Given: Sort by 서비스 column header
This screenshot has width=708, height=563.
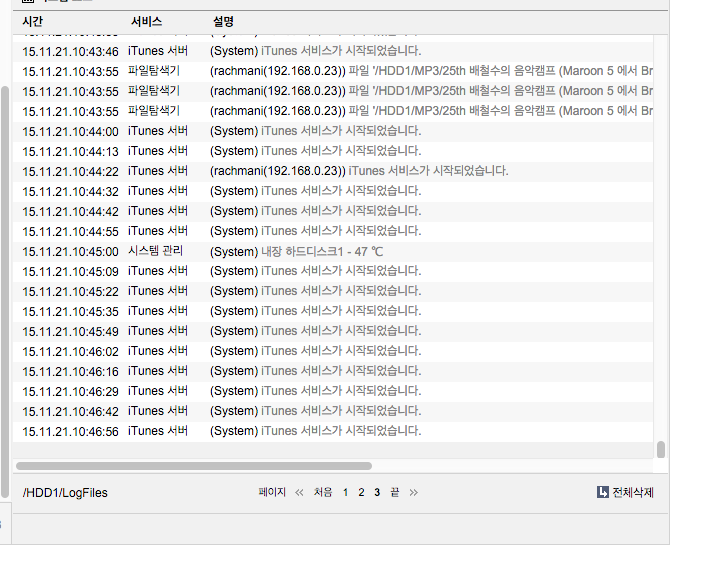Looking at the screenshot, I should tap(146, 22).
